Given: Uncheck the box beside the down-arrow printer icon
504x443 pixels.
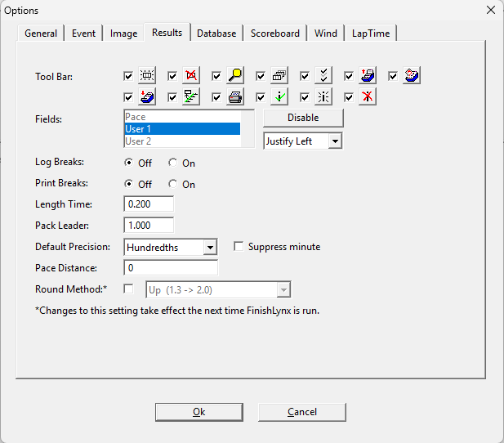Looking at the screenshot, I should [128, 97].
